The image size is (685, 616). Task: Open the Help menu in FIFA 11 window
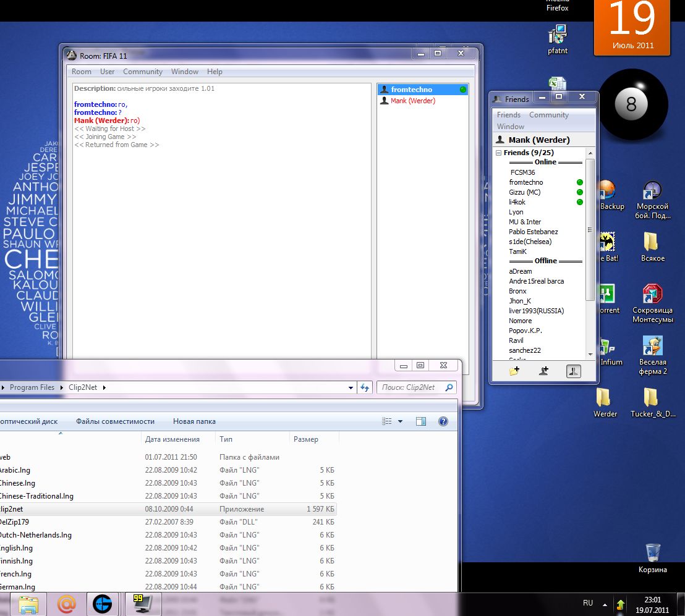[x=215, y=72]
